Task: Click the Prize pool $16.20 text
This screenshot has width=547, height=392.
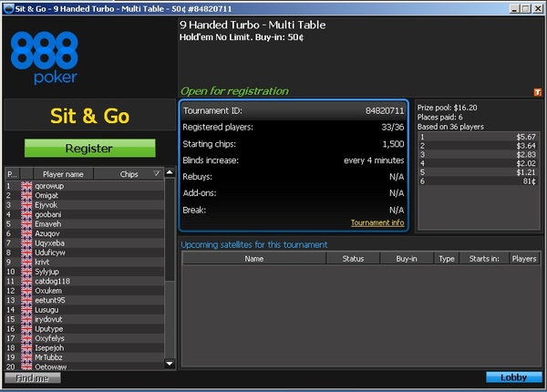Action: (x=448, y=108)
